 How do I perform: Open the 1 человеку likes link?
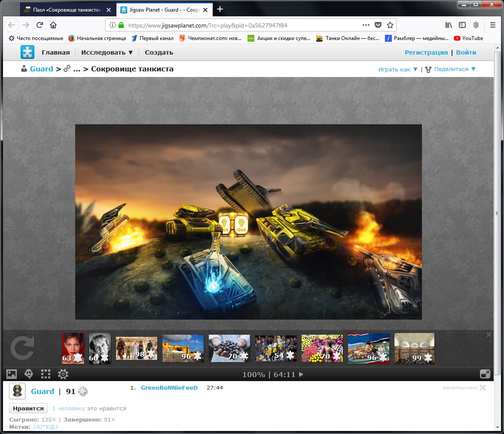click(68, 408)
